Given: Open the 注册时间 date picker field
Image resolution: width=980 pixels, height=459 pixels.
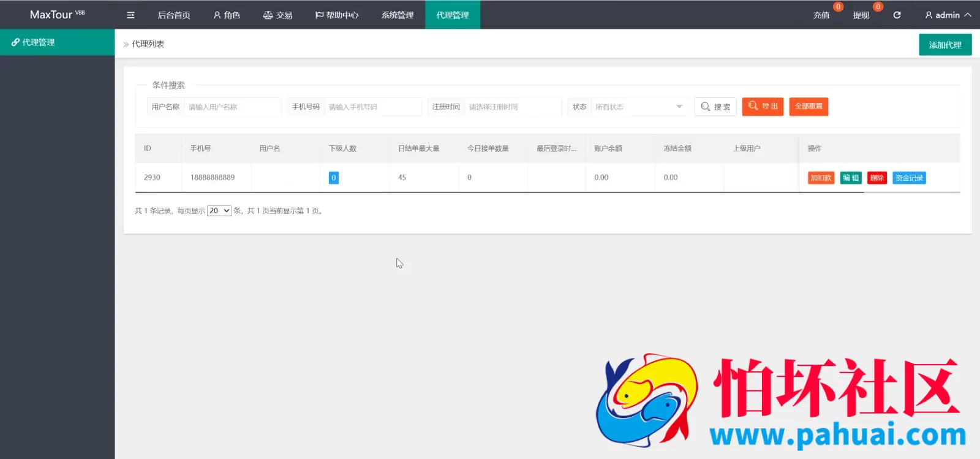Looking at the screenshot, I should coord(513,107).
